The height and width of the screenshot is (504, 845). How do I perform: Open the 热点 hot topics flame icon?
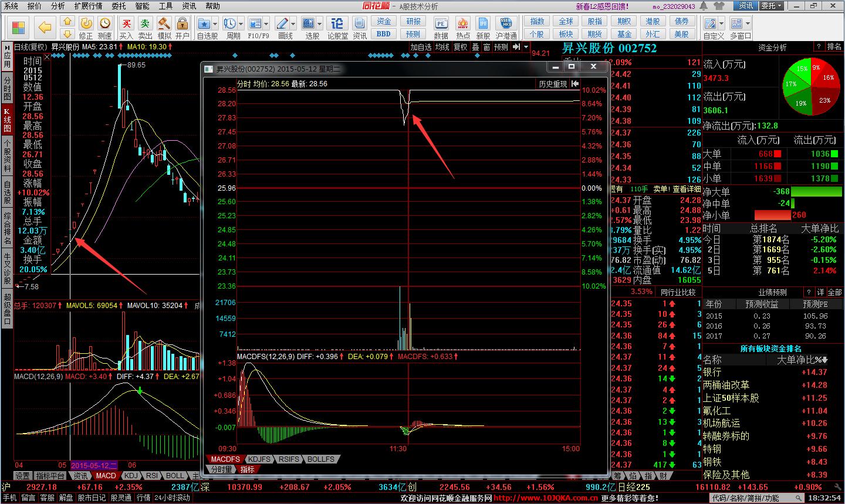coord(463,28)
